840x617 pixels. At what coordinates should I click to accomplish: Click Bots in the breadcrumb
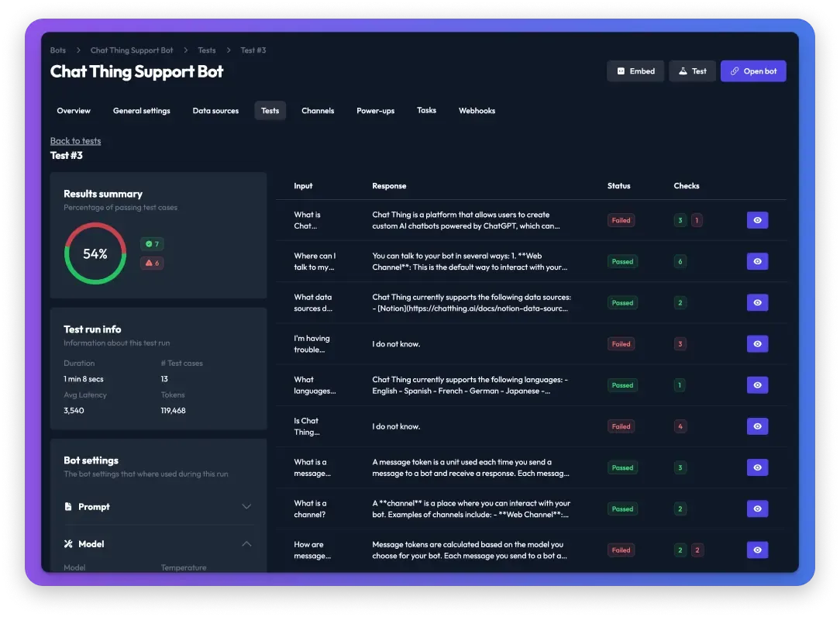58,50
